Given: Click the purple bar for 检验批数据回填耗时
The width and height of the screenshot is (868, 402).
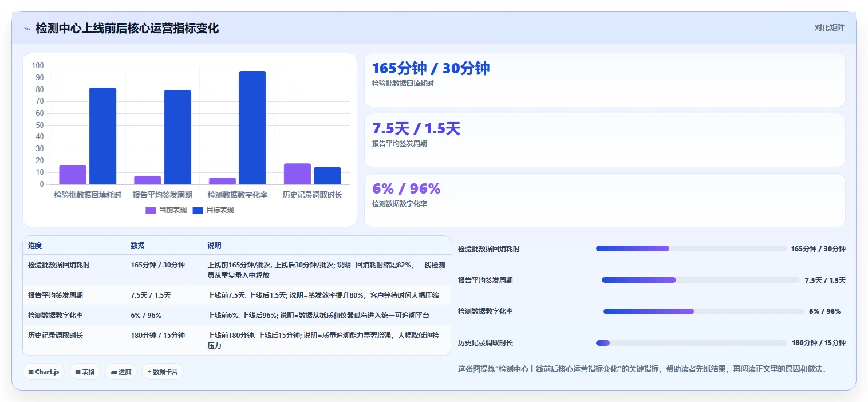Looking at the screenshot, I should click(x=73, y=175).
